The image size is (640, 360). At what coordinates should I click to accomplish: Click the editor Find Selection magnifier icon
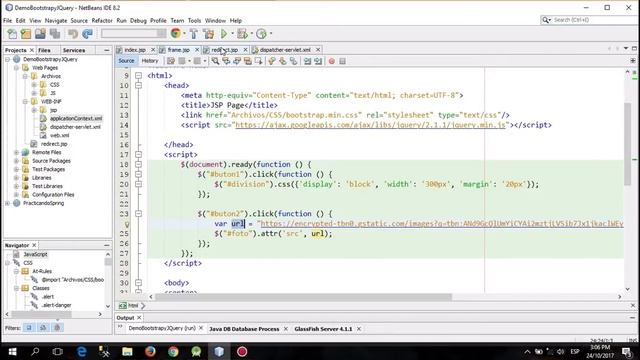215,61
